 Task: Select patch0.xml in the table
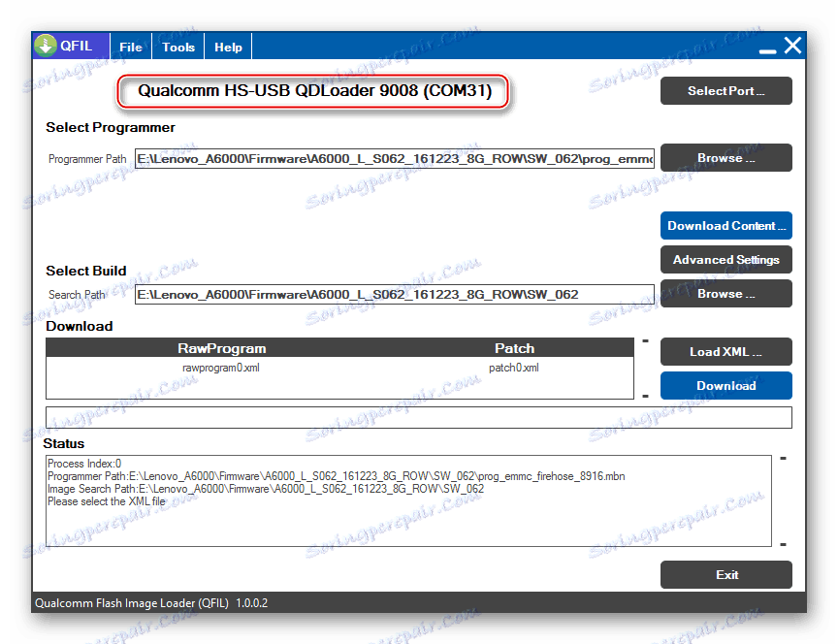[x=514, y=368]
